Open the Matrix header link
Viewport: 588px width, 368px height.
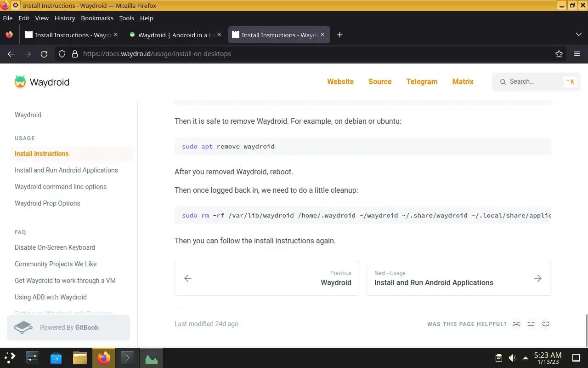pyautogui.click(x=463, y=81)
